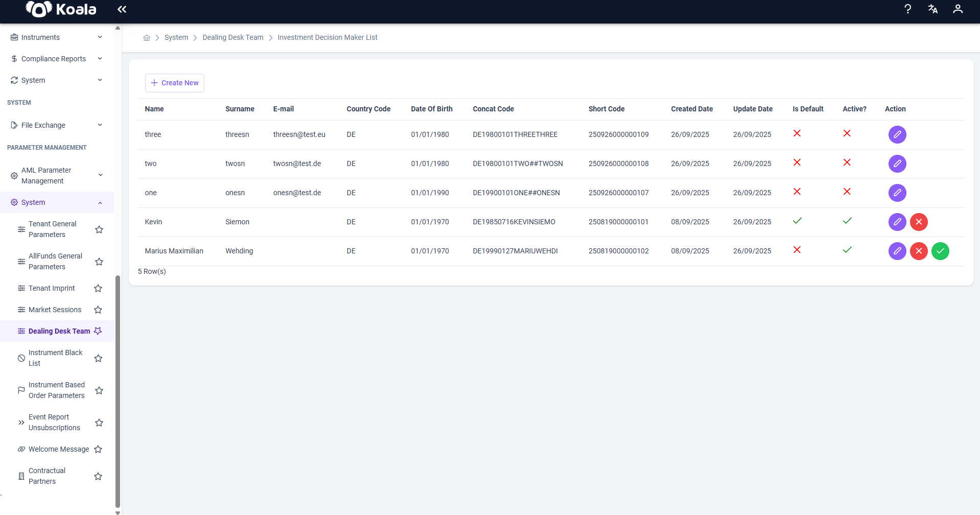Deactivate Marius Maximilian with red X button
Viewport: 980px width, 515px height.
click(x=919, y=251)
